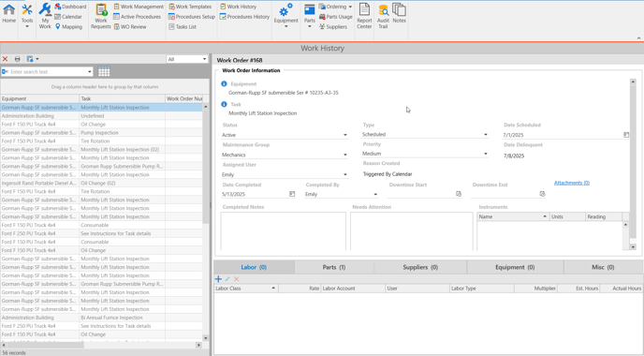Open WO Review

click(130, 27)
